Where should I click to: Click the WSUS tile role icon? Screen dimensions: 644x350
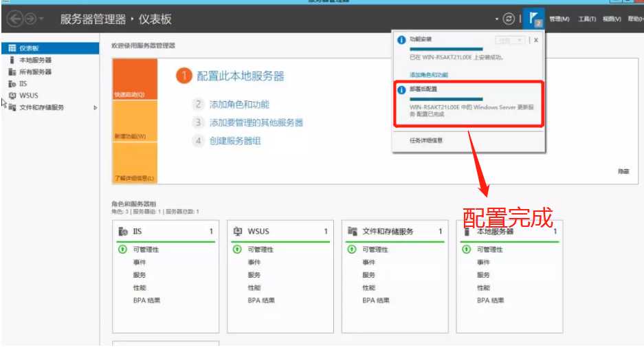237,232
